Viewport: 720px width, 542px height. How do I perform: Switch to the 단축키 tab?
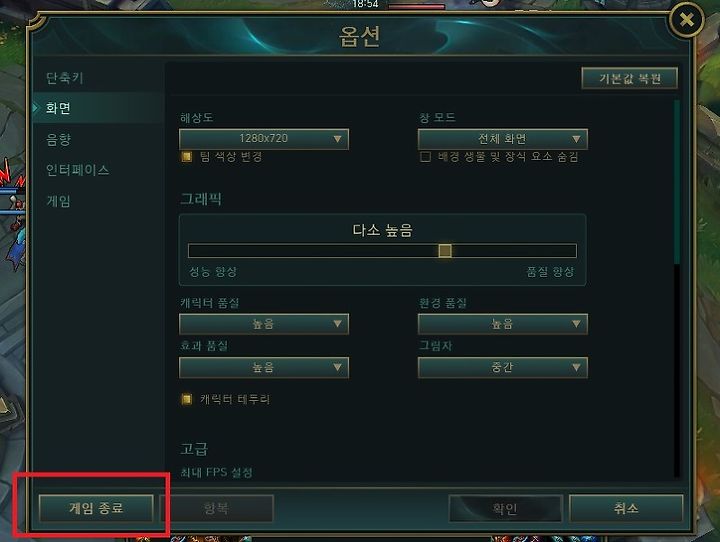pyautogui.click(x=65, y=78)
